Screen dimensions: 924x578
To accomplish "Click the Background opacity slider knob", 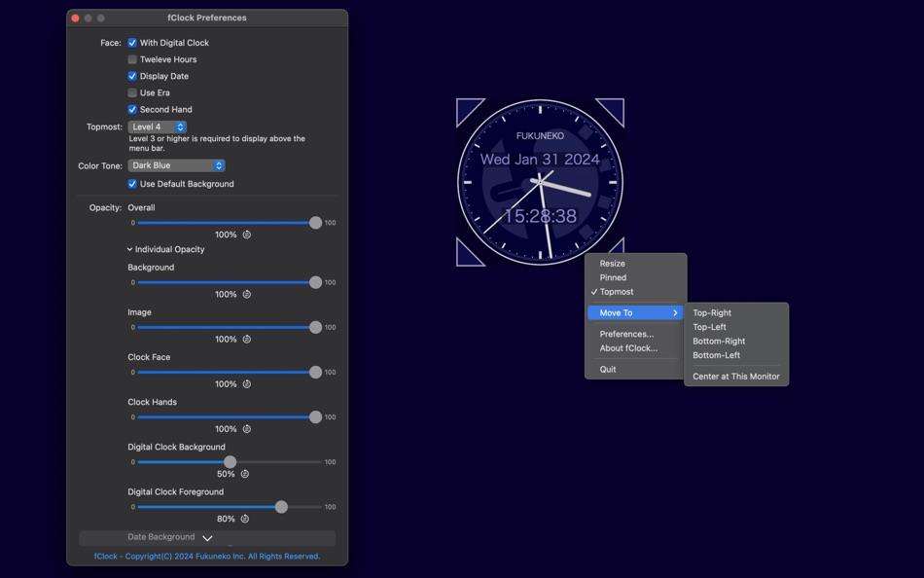I will (316, 282).
